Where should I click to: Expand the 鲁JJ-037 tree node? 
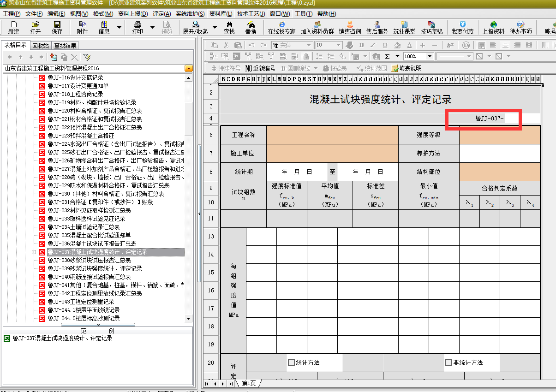point(34,252)
